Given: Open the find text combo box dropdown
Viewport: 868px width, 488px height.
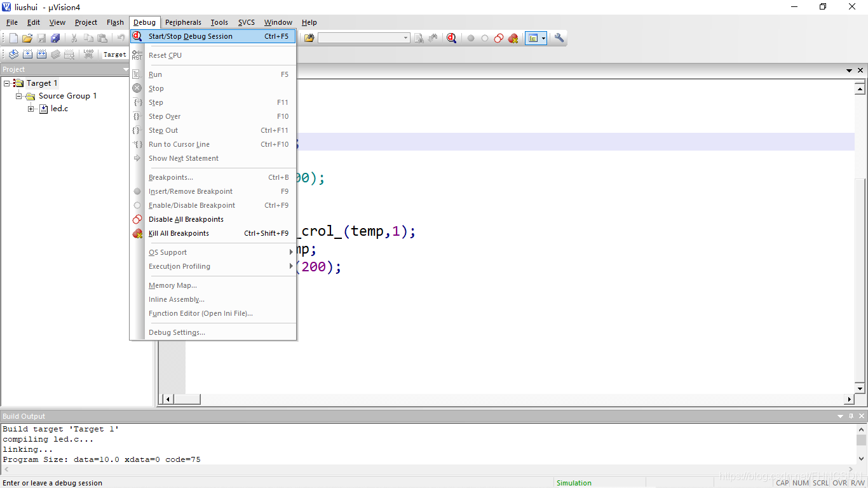Looking at the screenshot, I should click(406, 38).
